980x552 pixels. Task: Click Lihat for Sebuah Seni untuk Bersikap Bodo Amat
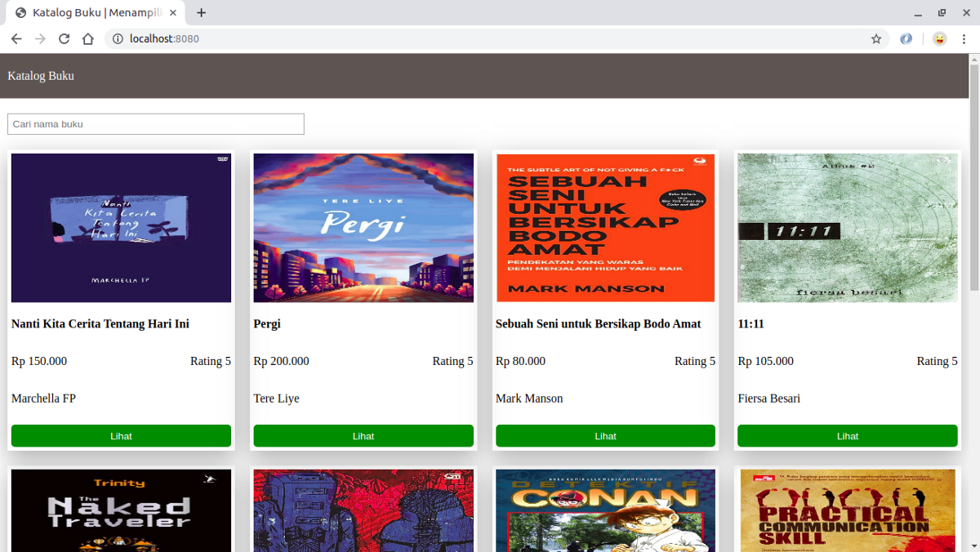tap(605, 436)
